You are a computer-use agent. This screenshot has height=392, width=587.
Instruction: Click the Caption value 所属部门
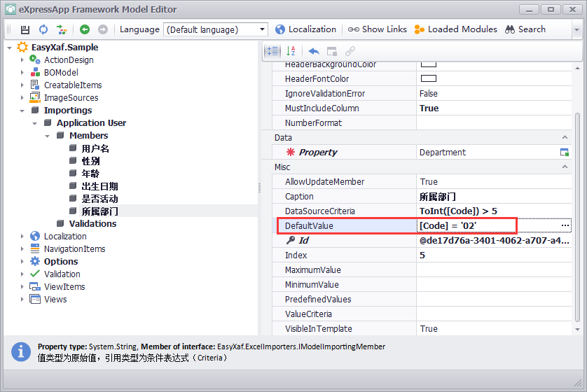click(437, 197)
